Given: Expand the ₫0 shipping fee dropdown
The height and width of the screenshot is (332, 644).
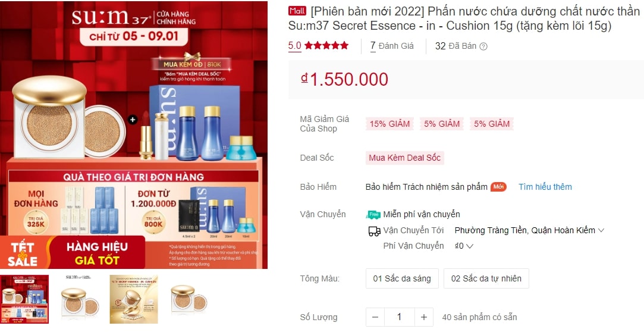Looking at the screenshot, I should 464,246.
